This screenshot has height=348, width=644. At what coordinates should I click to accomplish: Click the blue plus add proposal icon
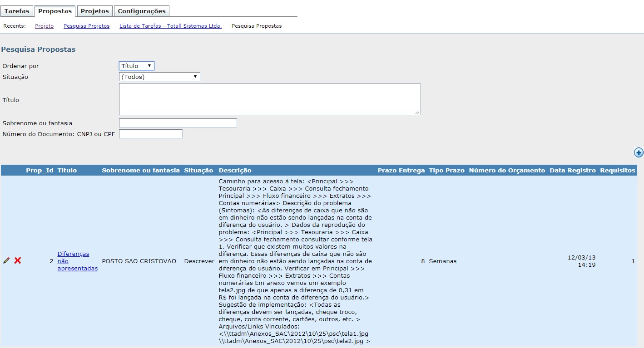[639, 152]
